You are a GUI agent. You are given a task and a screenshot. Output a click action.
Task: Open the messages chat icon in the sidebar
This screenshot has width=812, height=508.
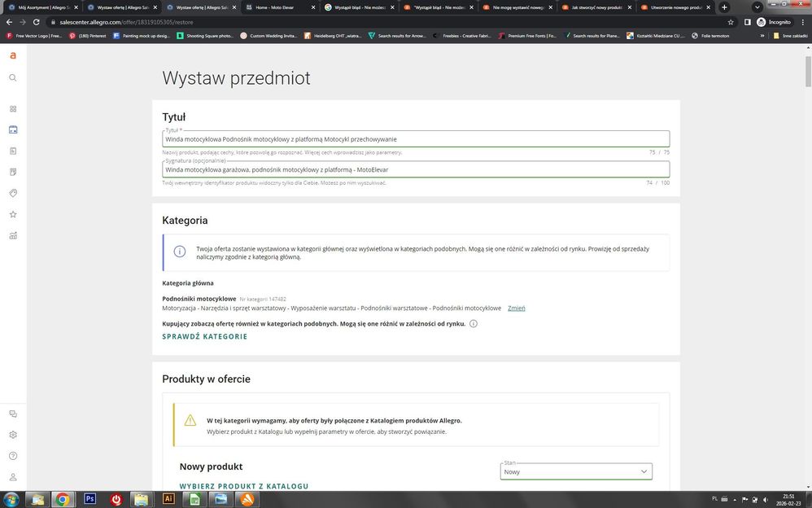(12, 414)
